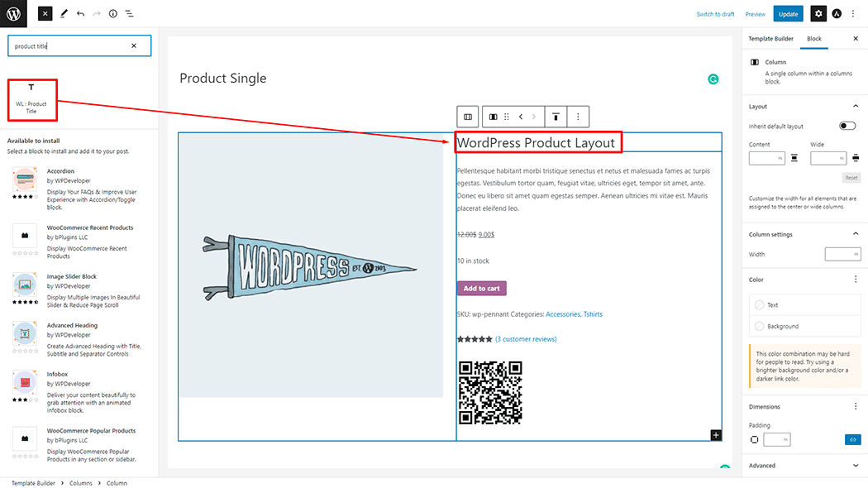Collapse the Column settings panel
The width and height of the screenshot is (868, 488).
[x=856, y=234]
